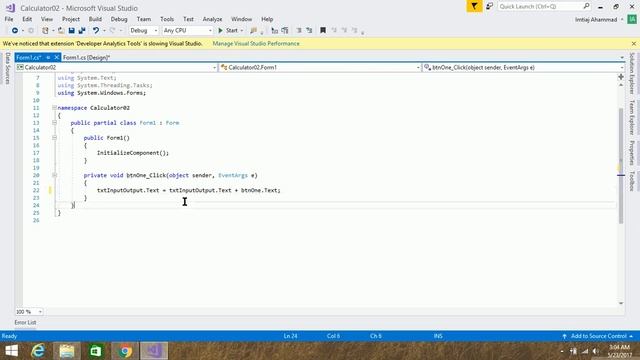Save the current file with Save icon
Screen dimensions: 640x360
71,31
